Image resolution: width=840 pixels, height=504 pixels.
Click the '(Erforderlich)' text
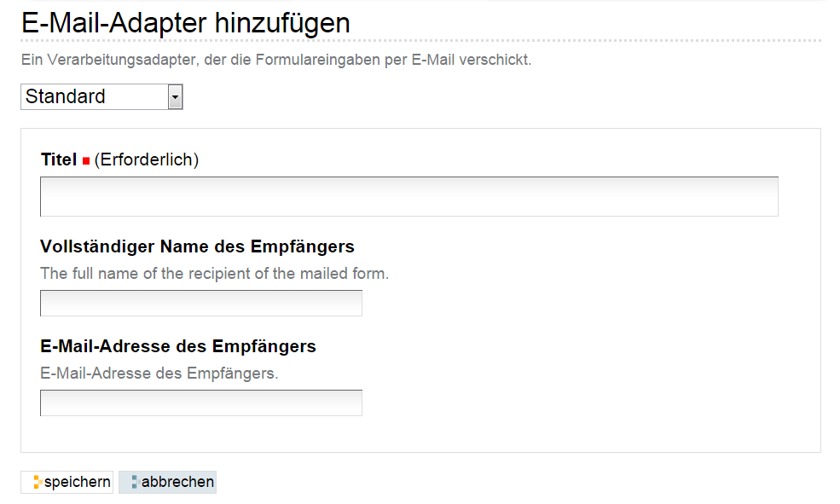146,159
